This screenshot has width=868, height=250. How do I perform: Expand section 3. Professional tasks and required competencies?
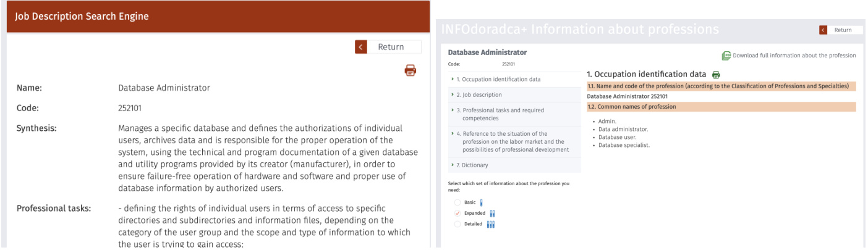pyautogui.click(x=500, y=114)
